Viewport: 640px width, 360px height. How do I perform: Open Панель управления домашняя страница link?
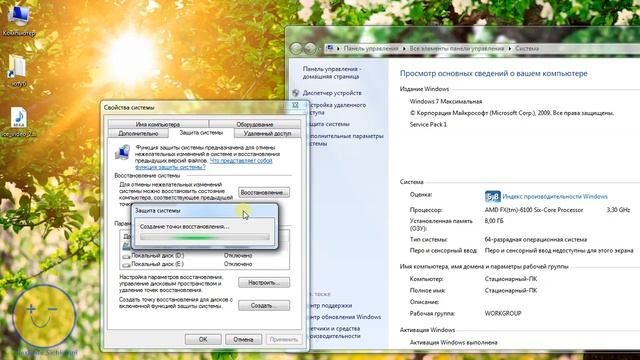(x=331, y=73)
